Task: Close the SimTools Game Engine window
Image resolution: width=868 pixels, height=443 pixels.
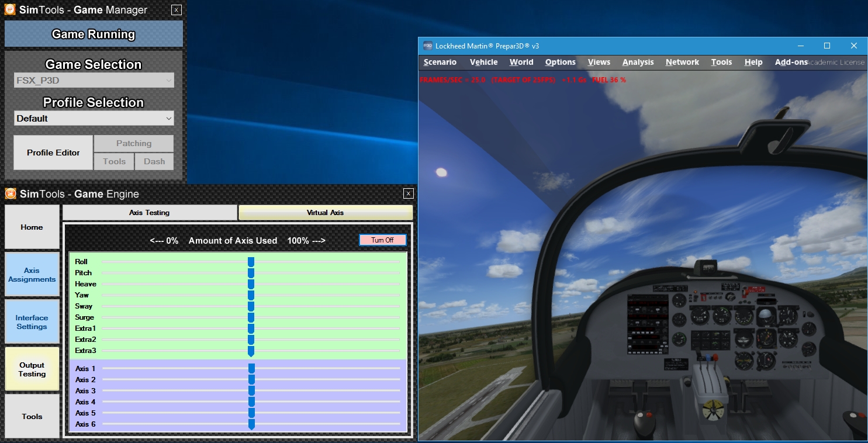Action: pos(409,193)
